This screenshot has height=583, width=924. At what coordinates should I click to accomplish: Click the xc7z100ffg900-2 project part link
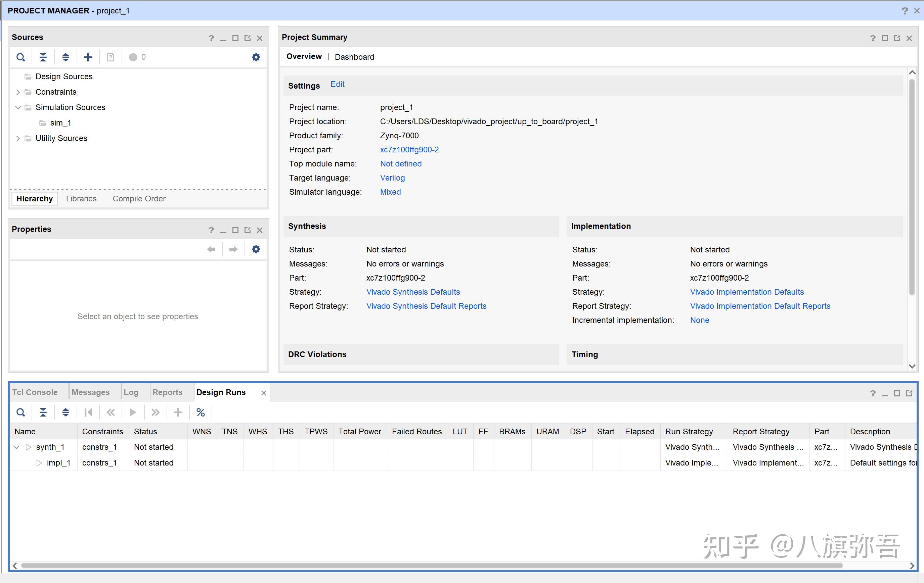(x=409, y=150)
